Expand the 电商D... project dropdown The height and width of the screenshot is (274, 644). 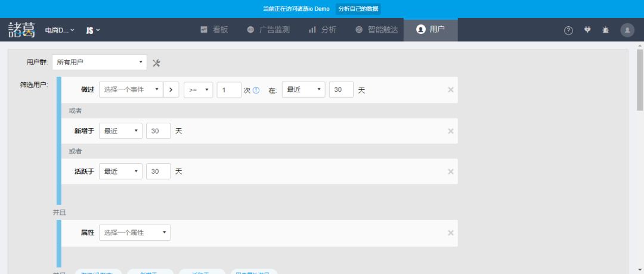60,30
